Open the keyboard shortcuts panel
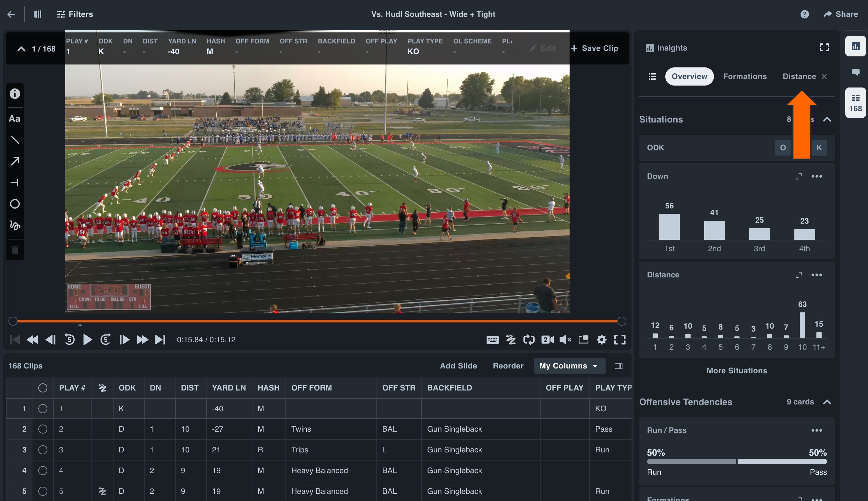 click(x=492, y=340)
